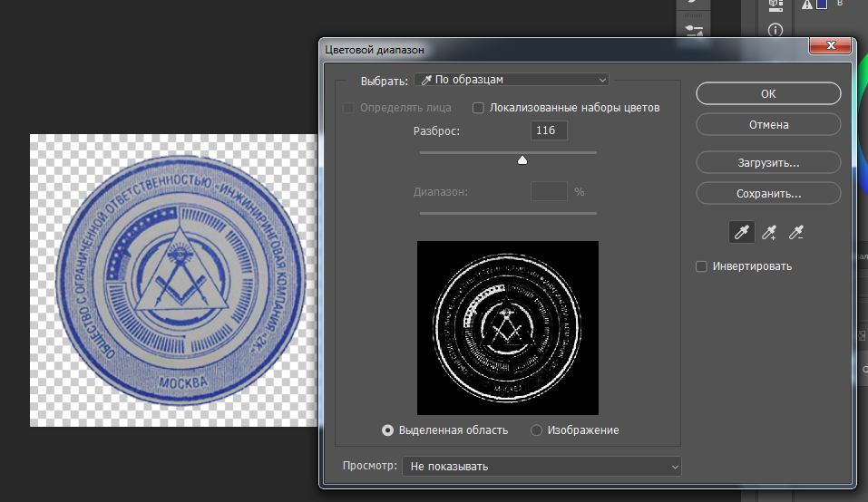The image size is (868, 502).
Task: Select the Subtract from Sample eyedropper
Action: (795, 232)
